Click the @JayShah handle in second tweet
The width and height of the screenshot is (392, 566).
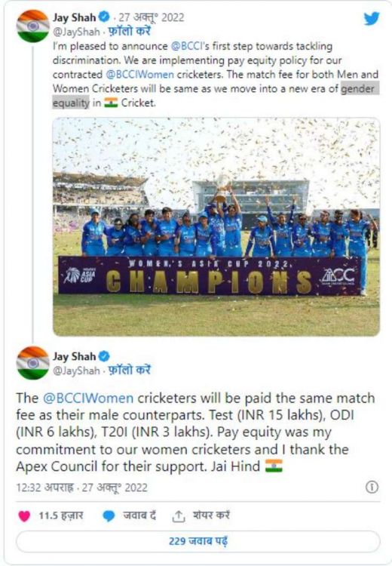coord(76,371)
